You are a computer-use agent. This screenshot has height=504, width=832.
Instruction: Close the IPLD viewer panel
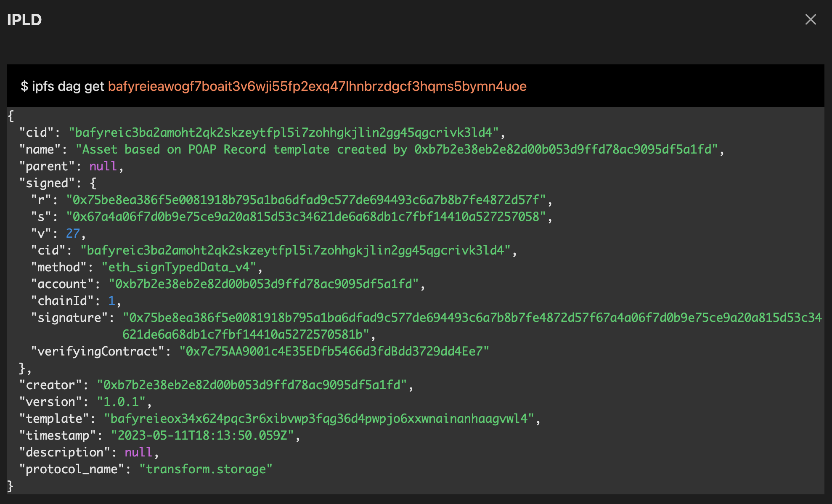(810, 20)
